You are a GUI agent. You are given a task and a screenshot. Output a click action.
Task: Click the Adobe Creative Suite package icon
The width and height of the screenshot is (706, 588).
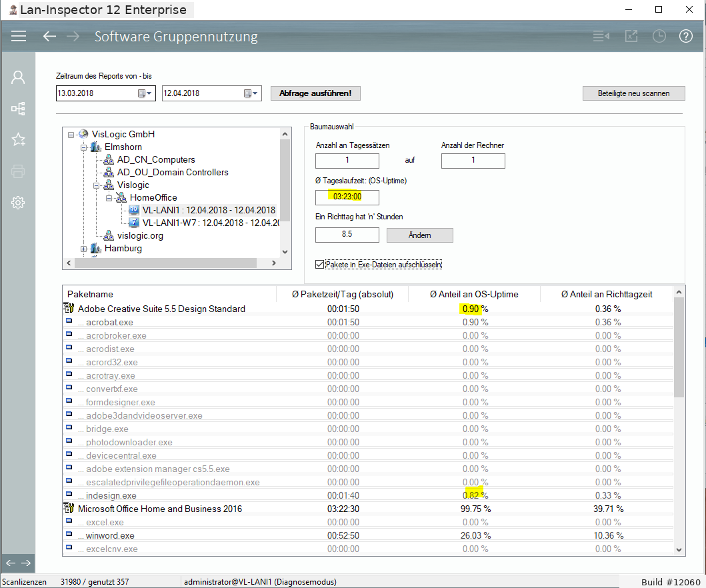(69, 309)
